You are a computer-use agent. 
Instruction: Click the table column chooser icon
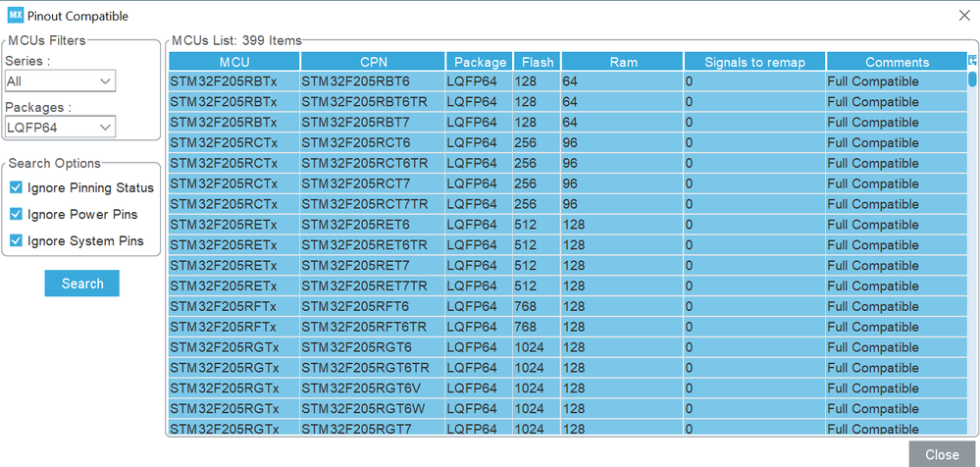tap(972, 61)
